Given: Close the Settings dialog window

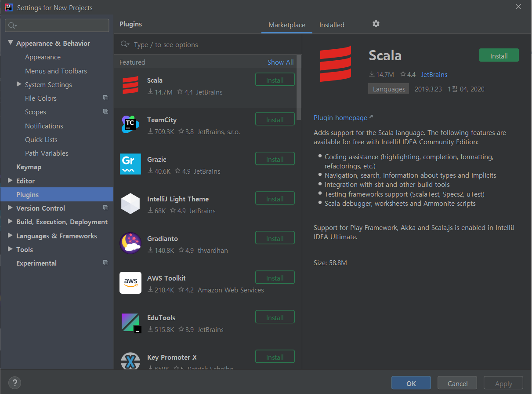Looking at the screenshot, I should point(518,7).
